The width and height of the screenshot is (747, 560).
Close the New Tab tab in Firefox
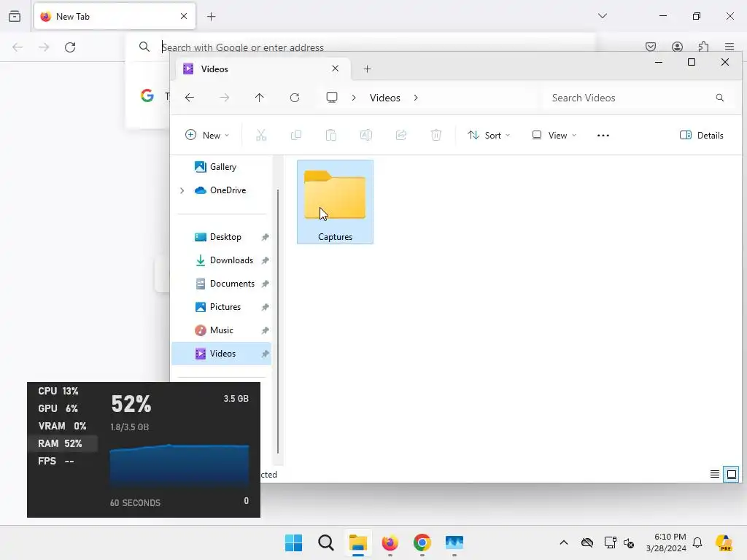[184, 16]
